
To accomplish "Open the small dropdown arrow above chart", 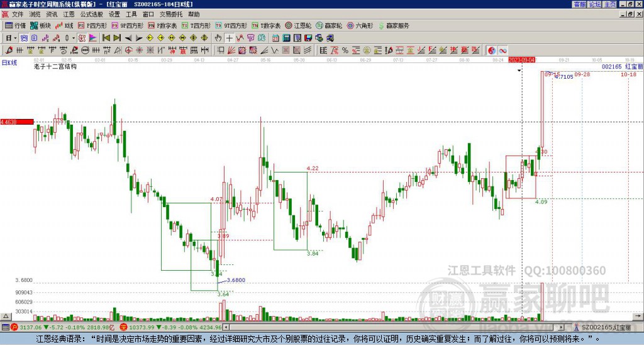I will [519, 71].
